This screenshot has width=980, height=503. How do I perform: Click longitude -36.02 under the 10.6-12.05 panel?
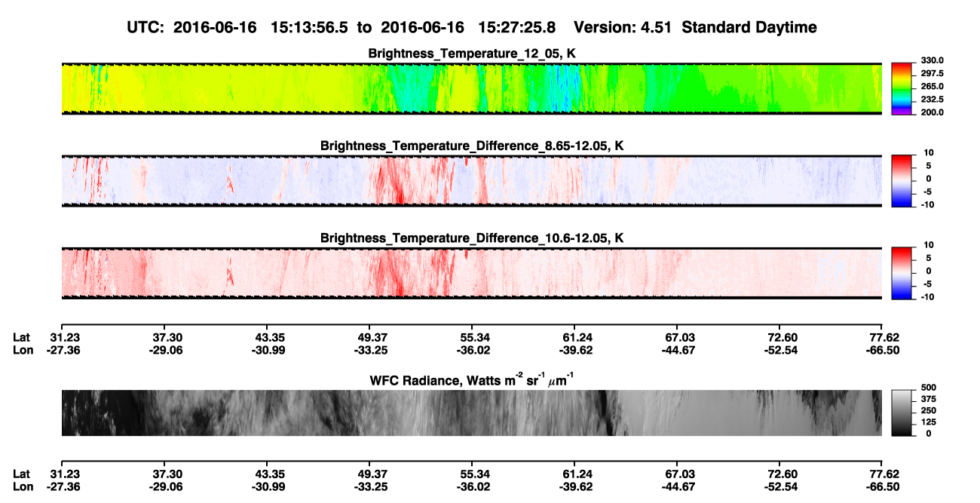(x=472, y=350)
